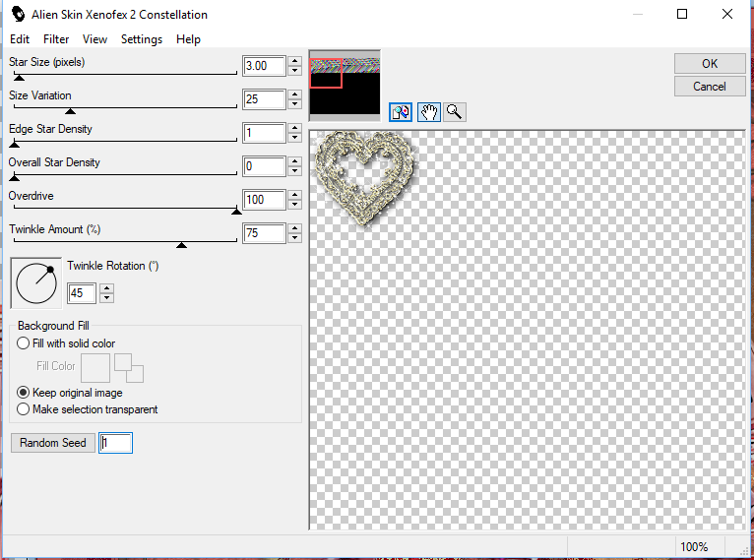This screenshot has width=754, height=560.
Task: Click the Star Size value field
Action: 264,66
